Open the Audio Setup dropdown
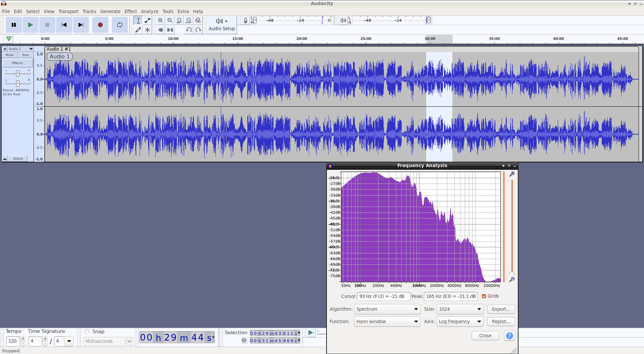 221,25
